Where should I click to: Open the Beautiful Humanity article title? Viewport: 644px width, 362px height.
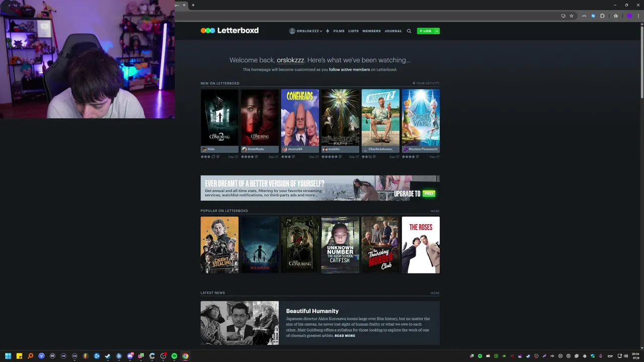[312, 311]
